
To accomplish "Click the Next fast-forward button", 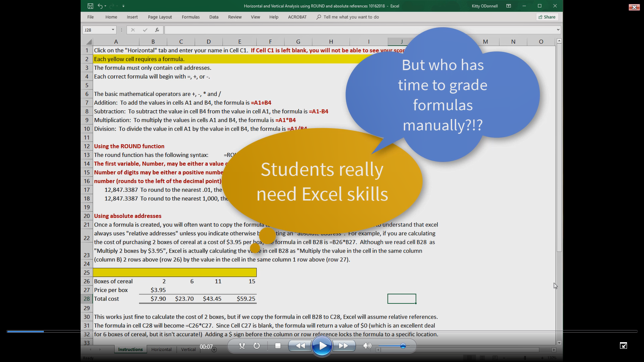I will pos(344,346).
